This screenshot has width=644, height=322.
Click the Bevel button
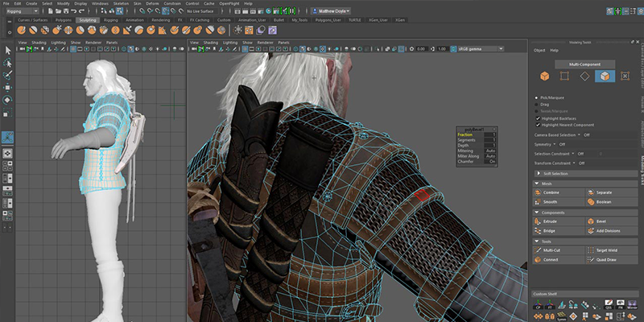[612, 221]
